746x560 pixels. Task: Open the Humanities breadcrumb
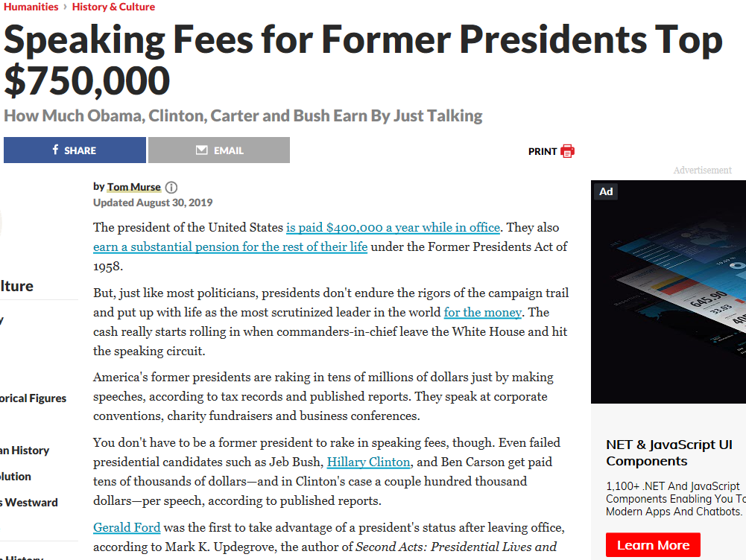[x=31, y=7]
